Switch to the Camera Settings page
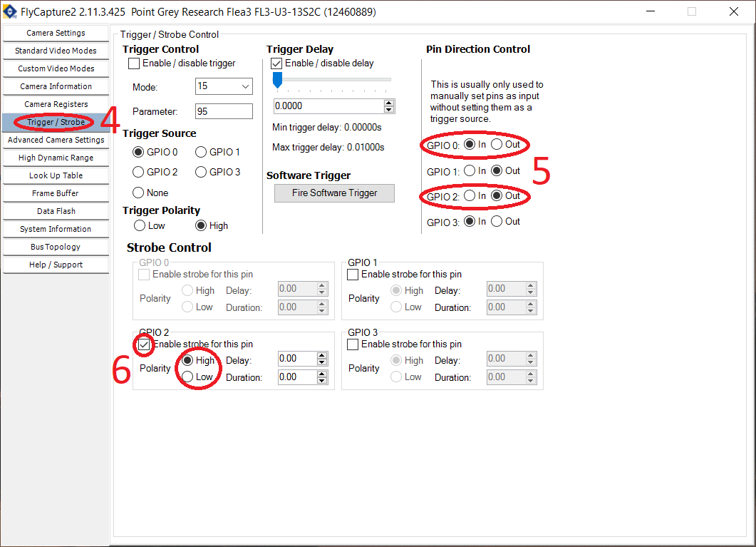The height and width of the screenshot is (547, 756). point(56,33)
